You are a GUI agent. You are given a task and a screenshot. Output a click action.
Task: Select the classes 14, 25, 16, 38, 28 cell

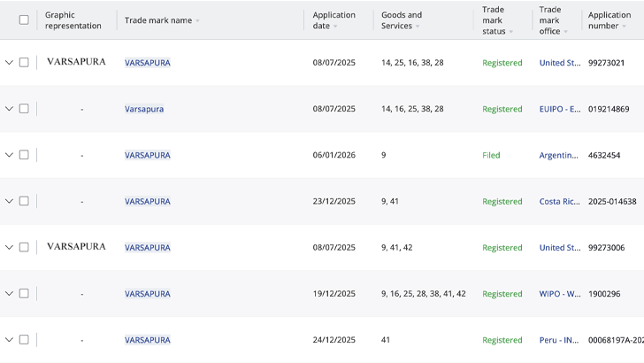[412, 63]
